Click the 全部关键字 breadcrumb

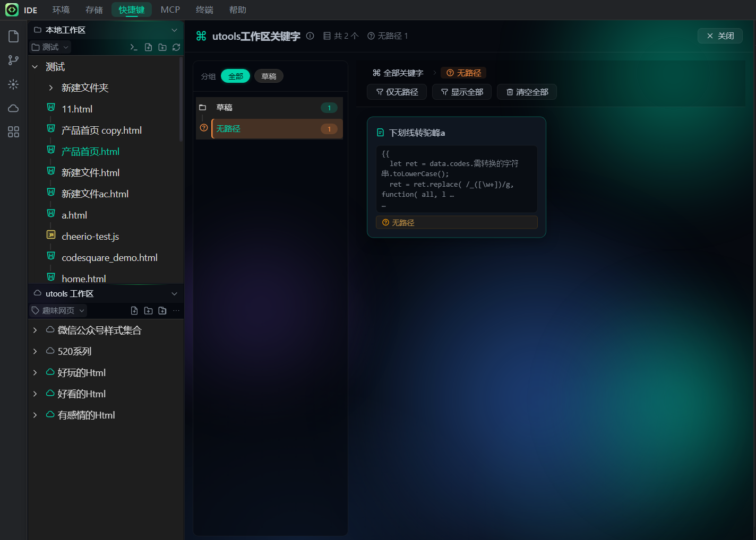click(398, 73)
